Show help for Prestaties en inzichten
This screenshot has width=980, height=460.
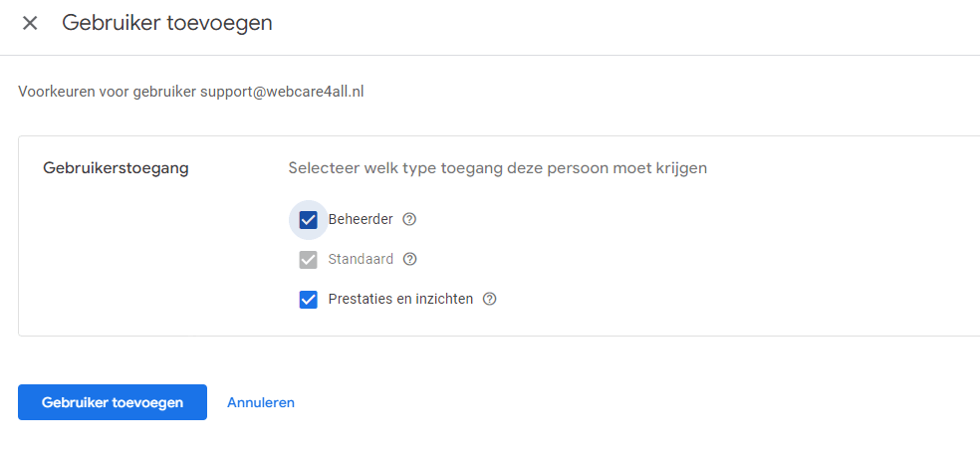[x=489, y=299]
